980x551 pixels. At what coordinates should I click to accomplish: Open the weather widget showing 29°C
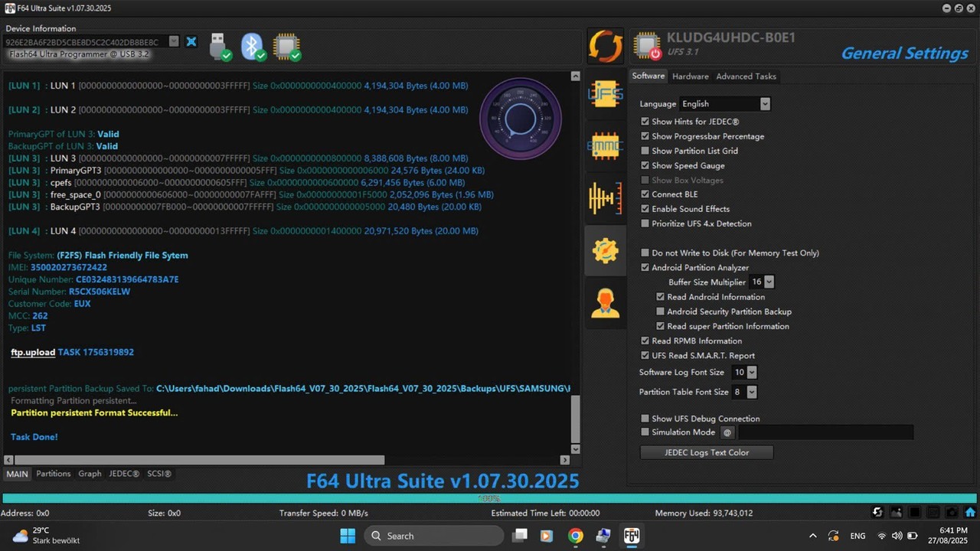tap(47, 536)
